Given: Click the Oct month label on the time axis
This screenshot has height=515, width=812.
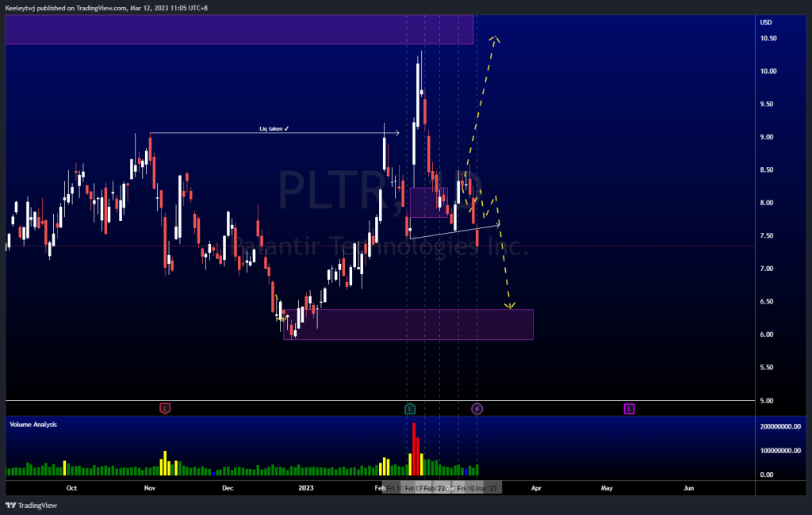Looking at the screenshot, I should tap(71, 488).
